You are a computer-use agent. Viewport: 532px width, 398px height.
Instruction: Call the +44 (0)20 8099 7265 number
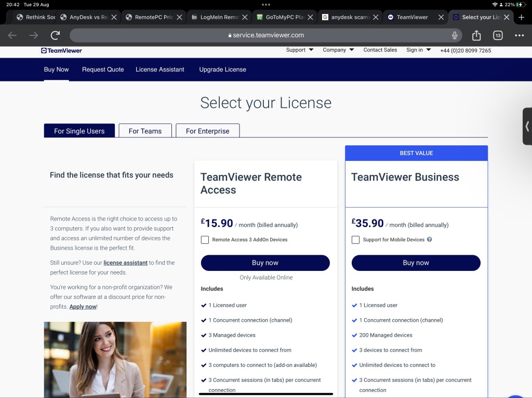tap(465, 50)
